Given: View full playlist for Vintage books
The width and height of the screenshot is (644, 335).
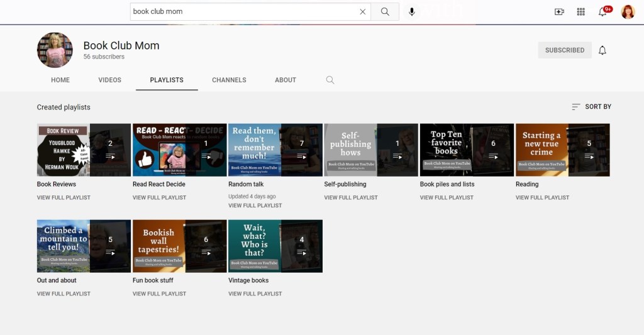Looking at the screenshot, I should [x=255, y=294].
